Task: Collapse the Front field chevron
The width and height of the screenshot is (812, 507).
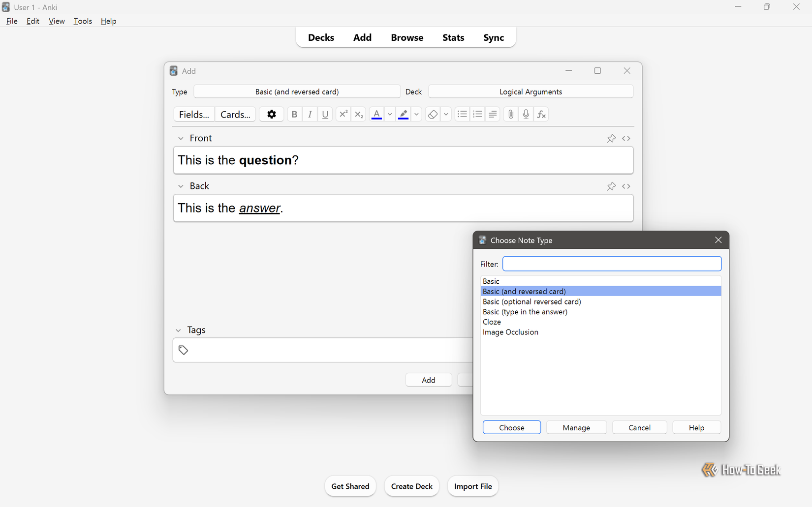Action: 181,138
